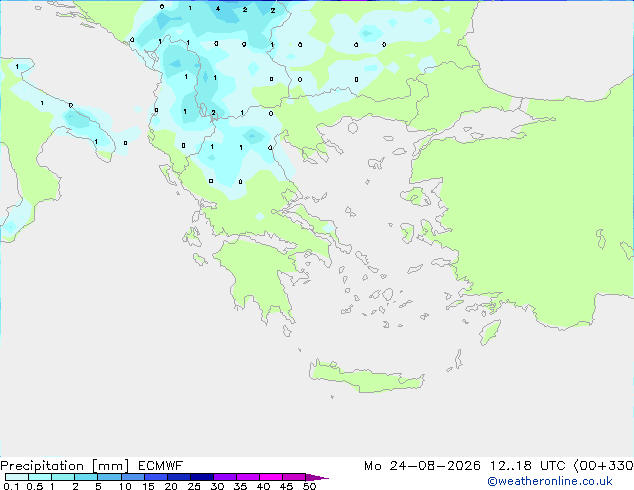Click the legend label "0.5"
The height and width of the screenshot is (490, 634).
35,486
